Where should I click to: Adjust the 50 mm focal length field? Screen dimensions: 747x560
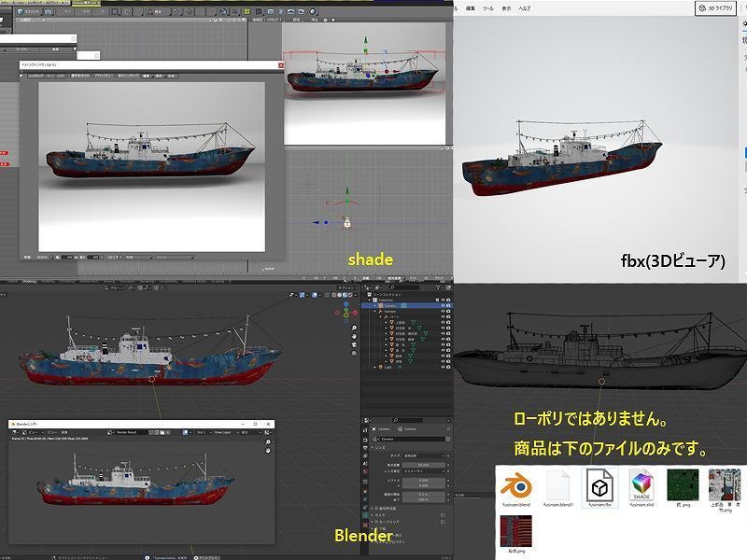coord(424,465)
